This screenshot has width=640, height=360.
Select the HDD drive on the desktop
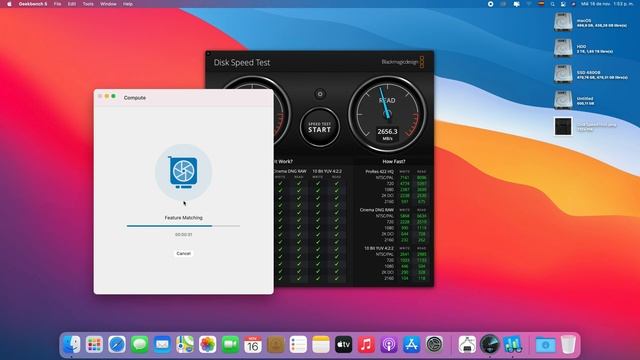coord(563,48)
